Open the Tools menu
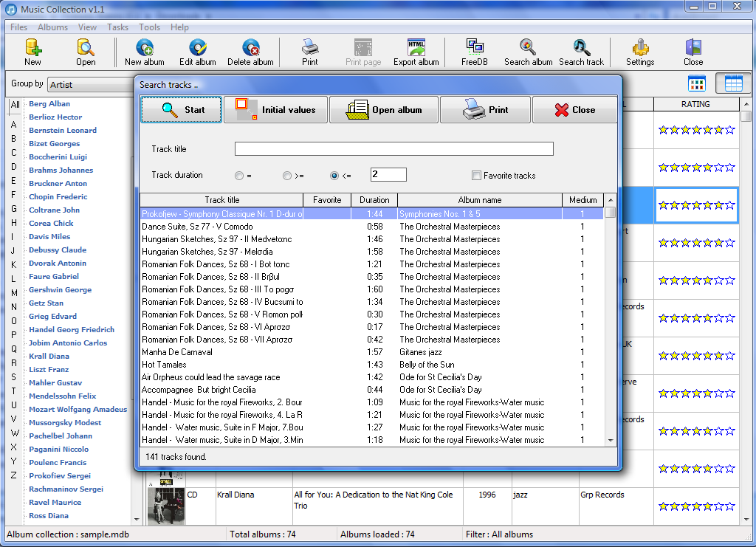The height and width of the screenshot is (547, 756). [x=149, y=27]
